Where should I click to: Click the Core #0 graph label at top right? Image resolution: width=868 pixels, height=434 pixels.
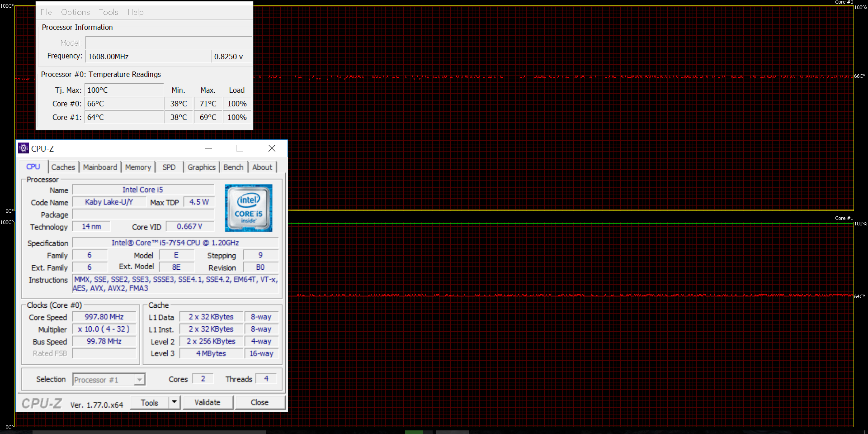844,2
